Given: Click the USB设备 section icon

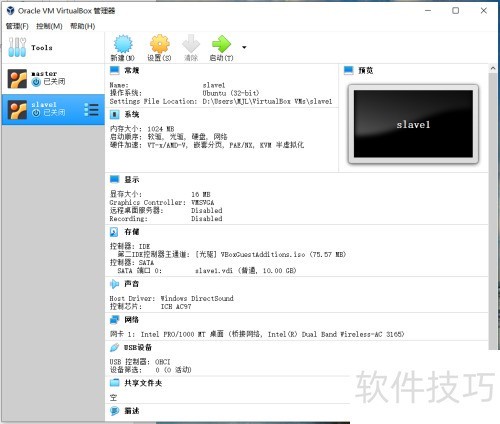Looking at the screenshot, I should pyautogui.click(x=114, y=347).
